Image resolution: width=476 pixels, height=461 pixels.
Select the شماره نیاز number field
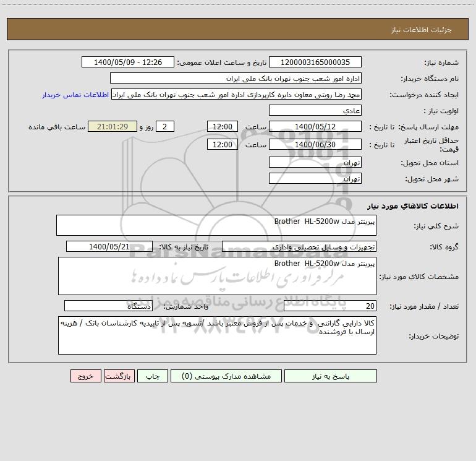coord(315,62)
